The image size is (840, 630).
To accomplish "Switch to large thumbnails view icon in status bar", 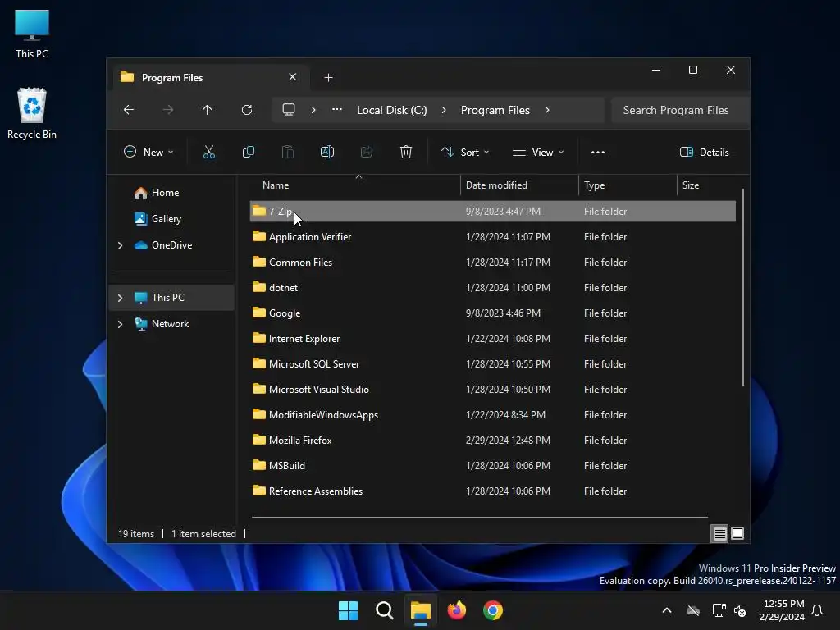I will point(737,533).
